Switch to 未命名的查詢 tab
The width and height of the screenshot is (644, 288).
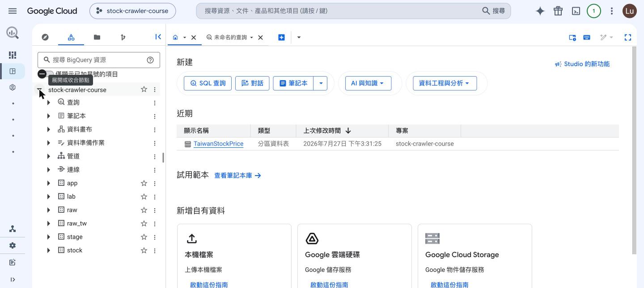tap(230, 37)
